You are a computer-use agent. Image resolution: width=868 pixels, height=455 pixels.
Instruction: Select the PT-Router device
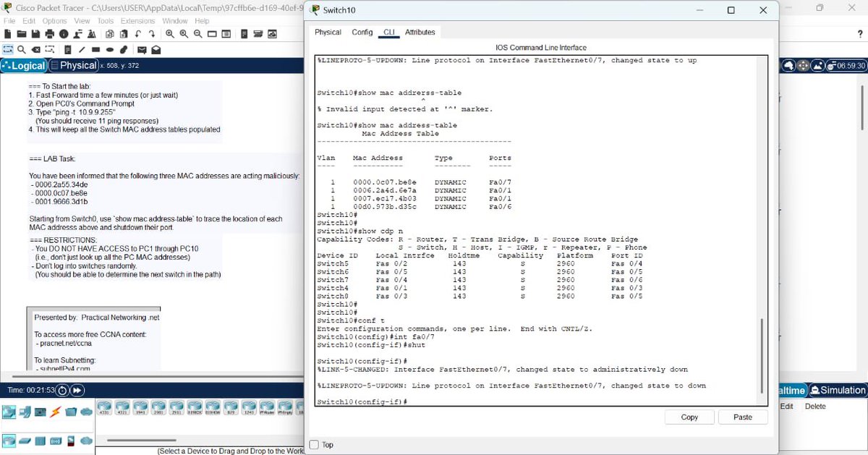pos(267,407)
